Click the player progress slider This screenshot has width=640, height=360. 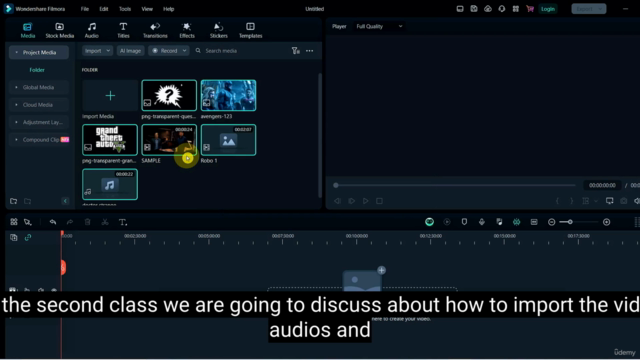tap(455, 185)
